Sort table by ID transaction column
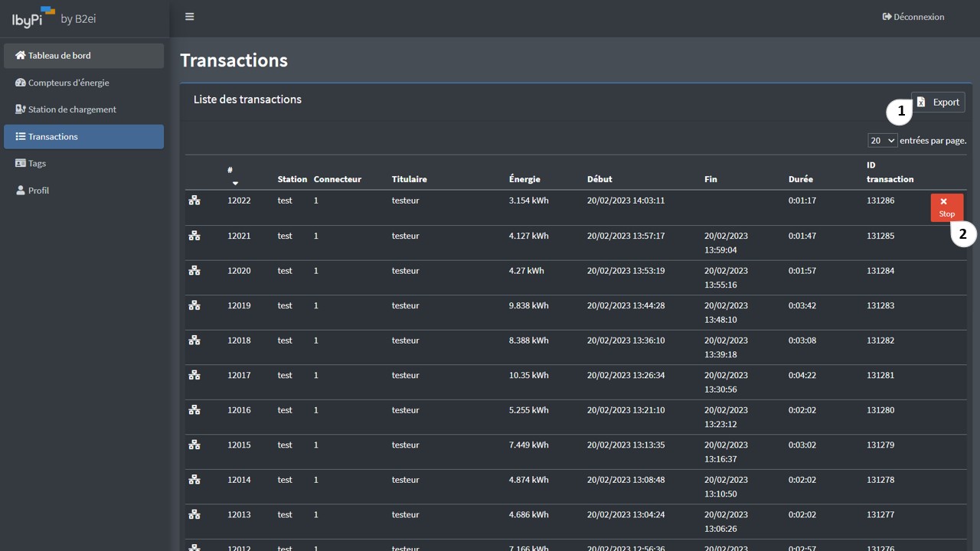The height and width of the screenshot is (551, 980). click(x=890, y=172)
